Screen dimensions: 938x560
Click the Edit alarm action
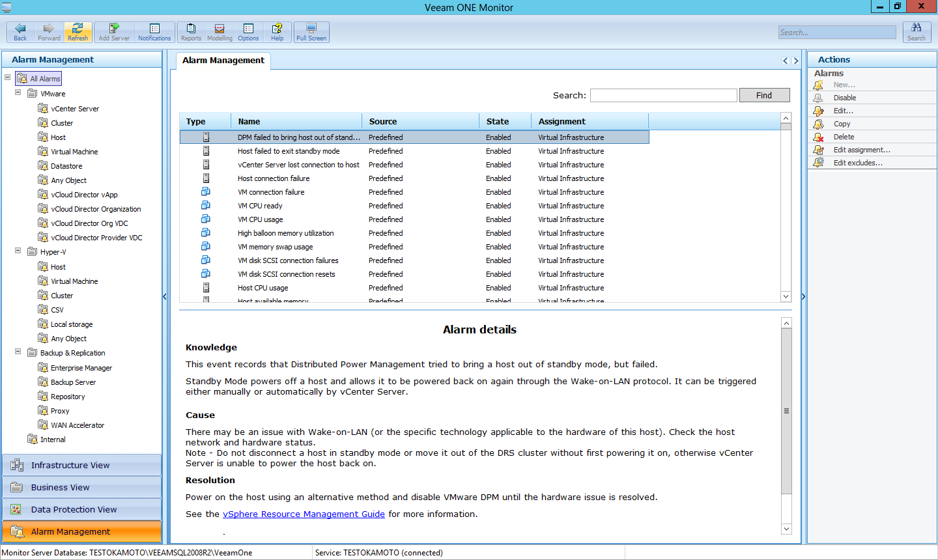pyautogui.click(x=843, y=111)
